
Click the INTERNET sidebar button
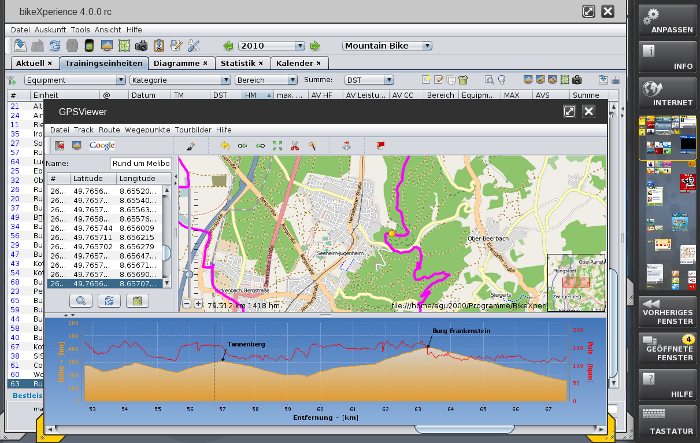pyautogui.click(x=667, y=93)
